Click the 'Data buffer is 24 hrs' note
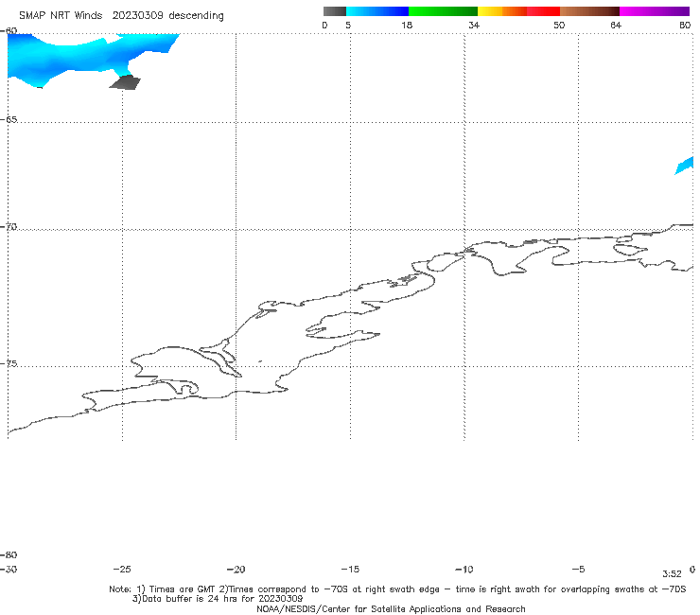The height and width of the screenshot is (615, 700). click(218, 599)
